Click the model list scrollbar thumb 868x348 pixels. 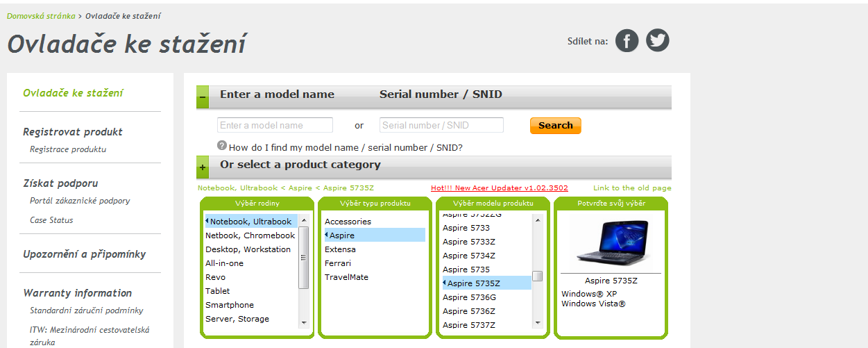537,276
